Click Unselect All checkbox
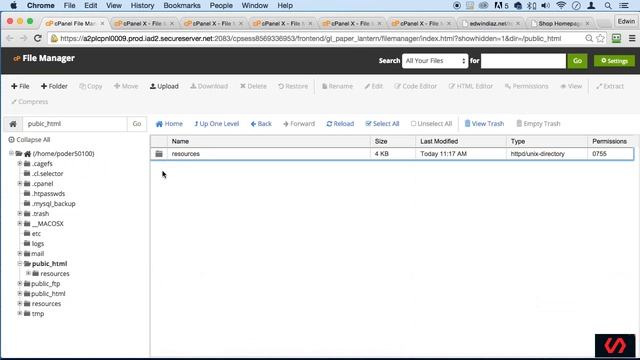Screen dimensions: 640x360 pyautogui.click(x=431, y=124)
